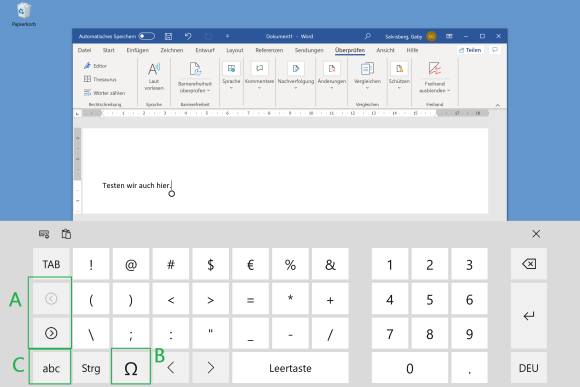Click the Save icon in title bar

coord(168,36)
